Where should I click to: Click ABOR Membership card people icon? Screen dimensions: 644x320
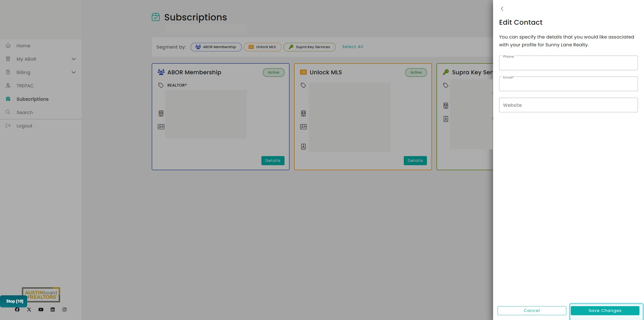click(x=161, y=72)
